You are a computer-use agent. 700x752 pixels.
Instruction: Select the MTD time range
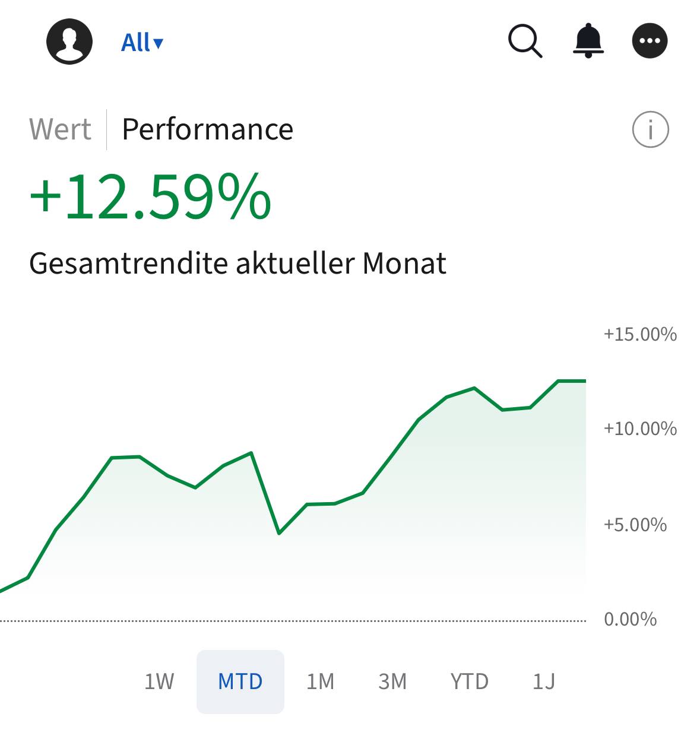(x=240, y=681)
